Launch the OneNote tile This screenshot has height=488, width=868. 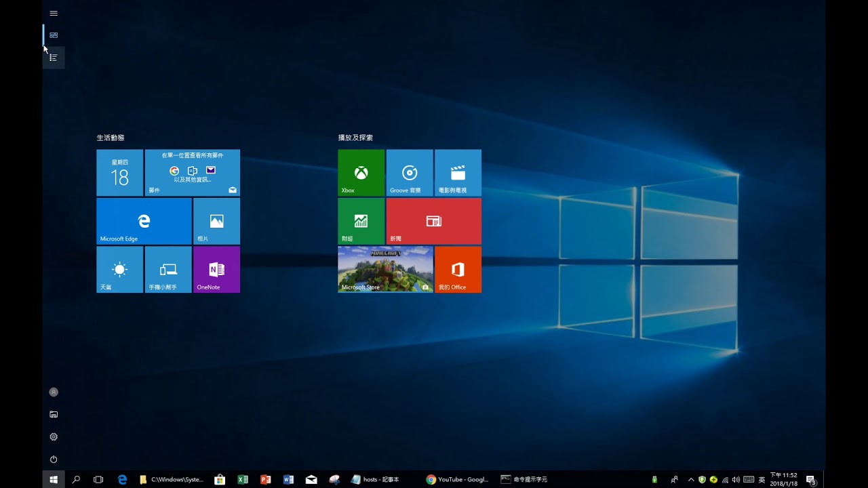click(216, 270)
